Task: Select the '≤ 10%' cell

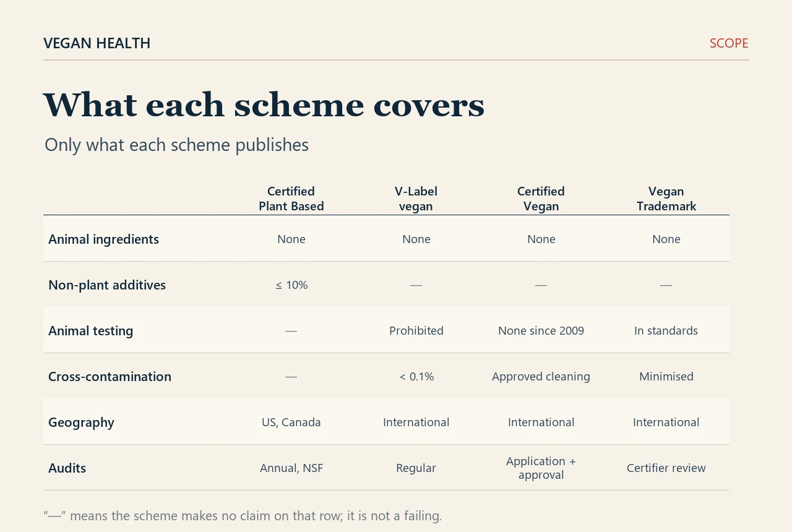Action: (x=291, y=285)
